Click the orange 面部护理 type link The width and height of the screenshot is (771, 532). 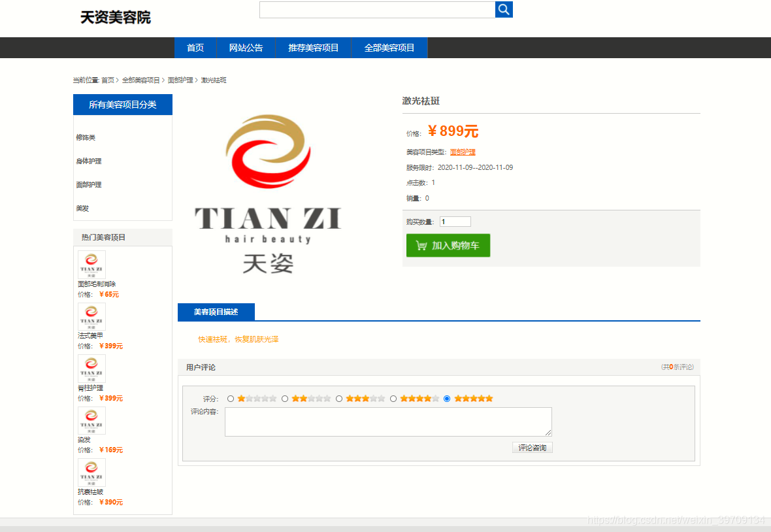point(463,152)
